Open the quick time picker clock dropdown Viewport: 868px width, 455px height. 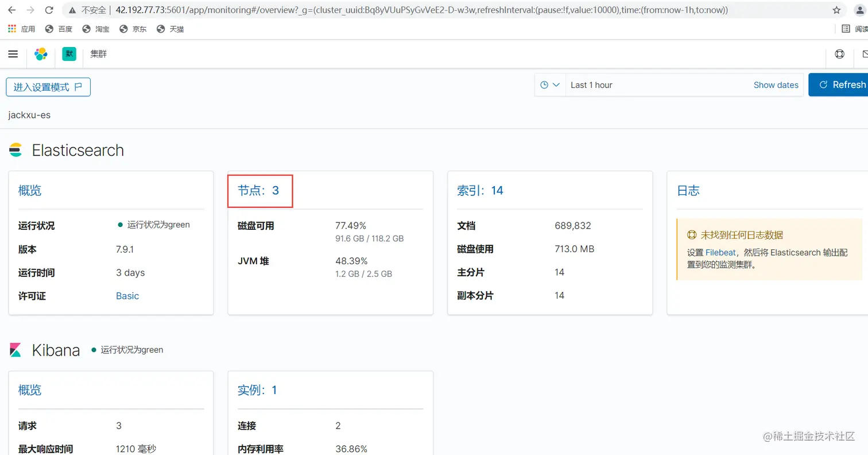[x=550, y=85]
